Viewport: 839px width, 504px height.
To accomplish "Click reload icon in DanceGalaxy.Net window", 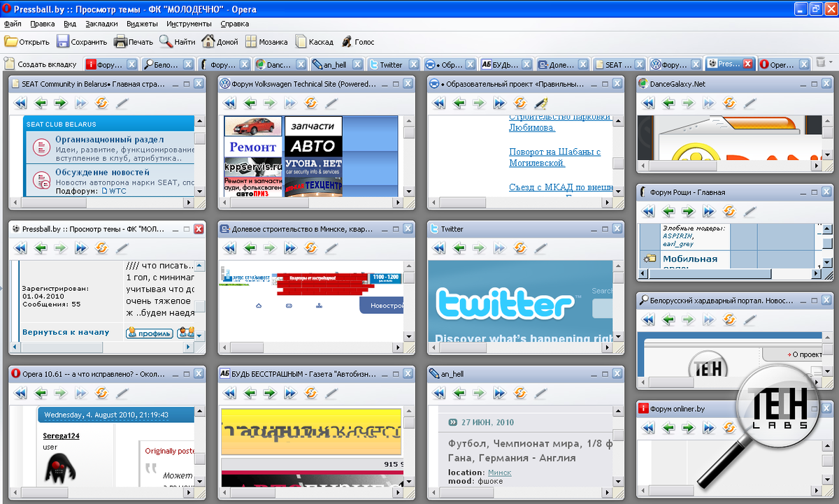I will pyautogui.click(x=730, y=103).
